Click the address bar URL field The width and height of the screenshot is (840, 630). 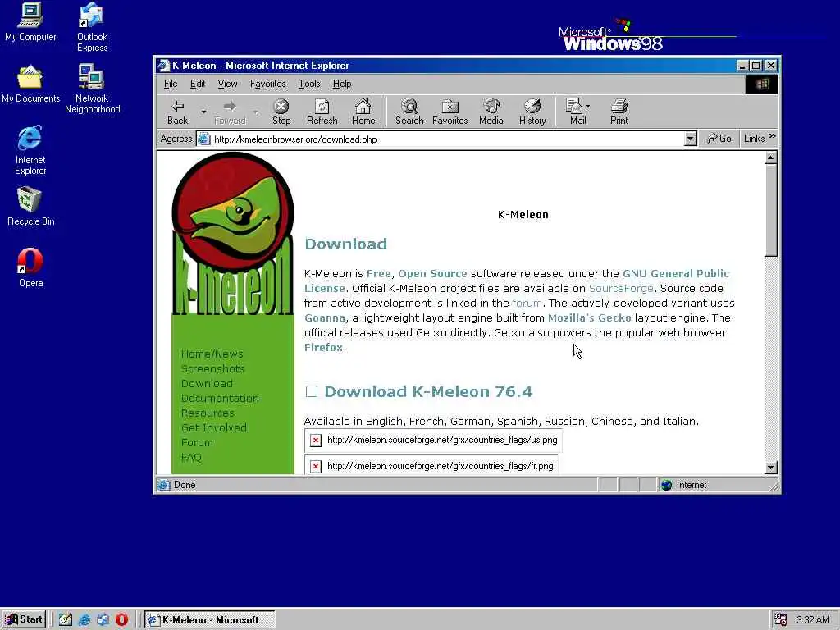(x=447, y=139)
